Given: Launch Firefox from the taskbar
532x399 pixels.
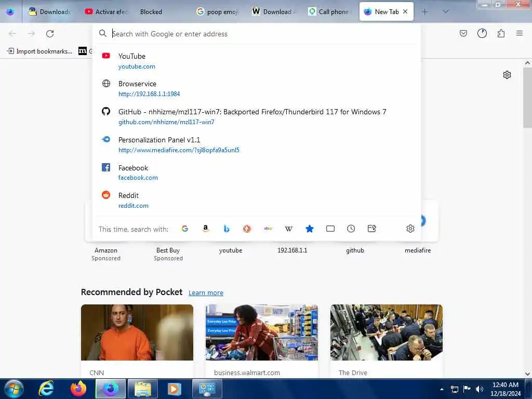Looking at the screenshot, I should coord(78,389).
